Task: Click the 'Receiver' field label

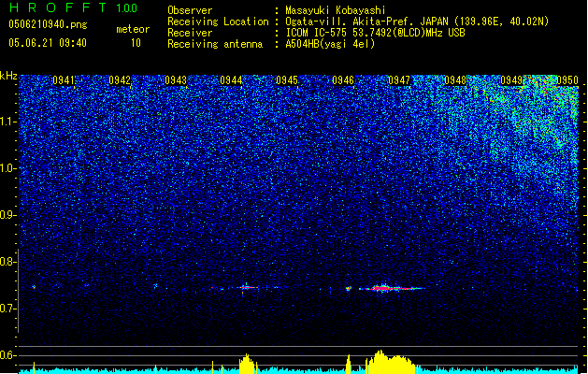Action: click(x=190, y=33)
